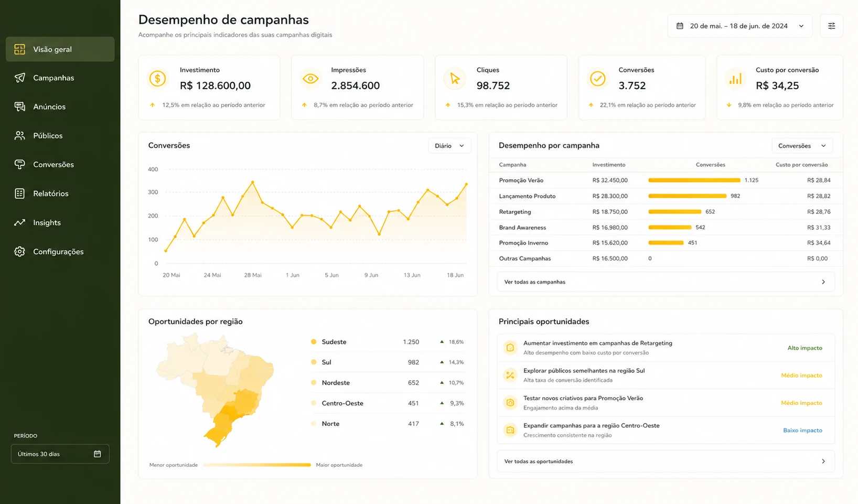Screen dimensions: 858x504
Task: Click the Testar novos criativos icon
Action: pyautogui.click(x=510, y=403)
